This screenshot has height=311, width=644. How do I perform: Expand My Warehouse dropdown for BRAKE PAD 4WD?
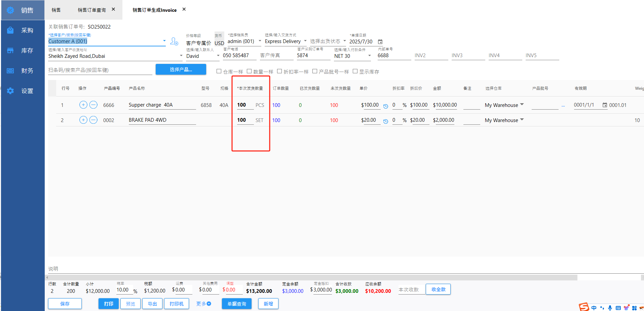tap(522, 120)
